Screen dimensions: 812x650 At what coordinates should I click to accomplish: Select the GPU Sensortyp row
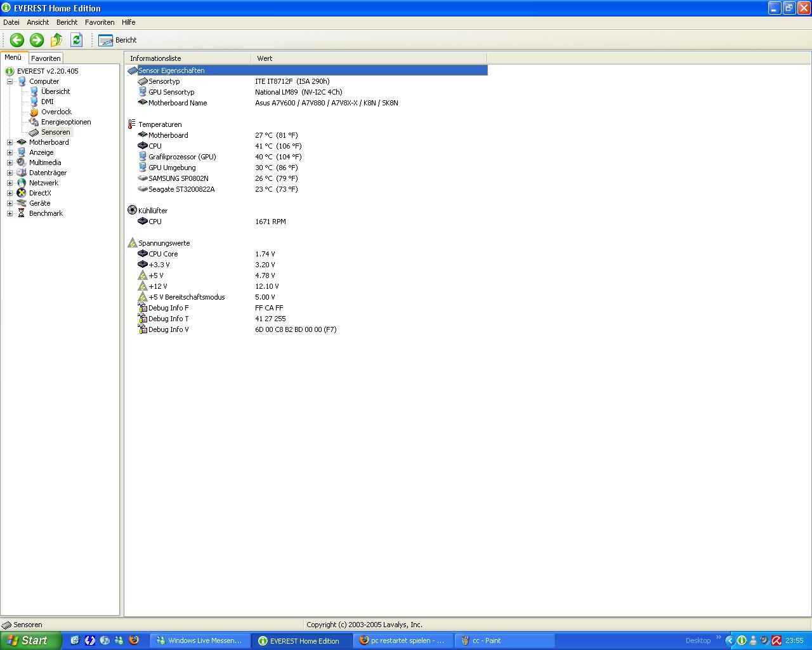(307, 92)
